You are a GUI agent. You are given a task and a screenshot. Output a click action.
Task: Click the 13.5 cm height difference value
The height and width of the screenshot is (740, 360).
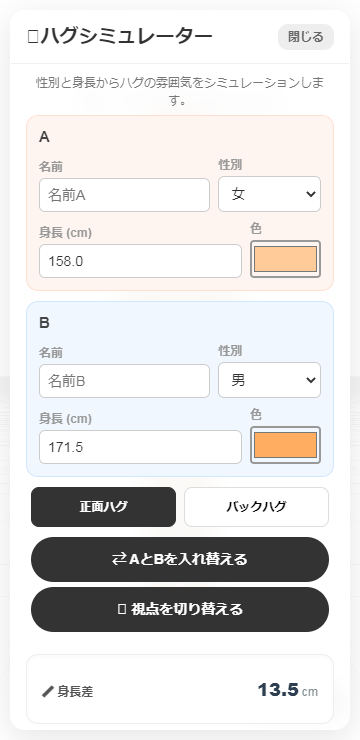tap(287, 690)
